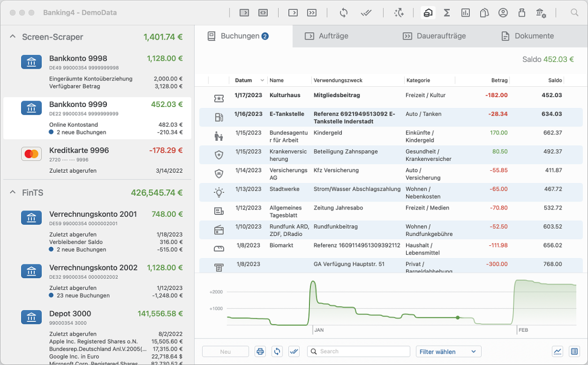The image size is (588, 365).
Task: Click the ticket icon on the Kulturhaus row
Action: [x=219, y=99]
